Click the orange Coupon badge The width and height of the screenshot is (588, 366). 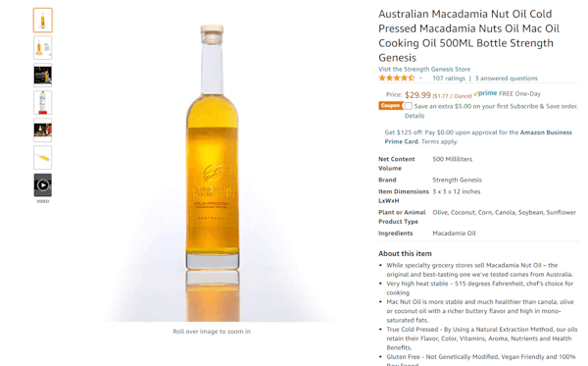pos(391,106)
